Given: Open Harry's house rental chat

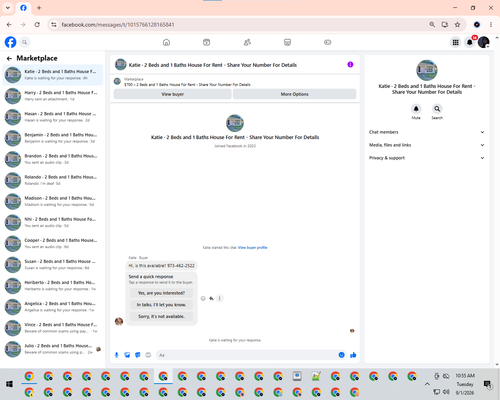Looking at the screenshot, I should [53, 96].
